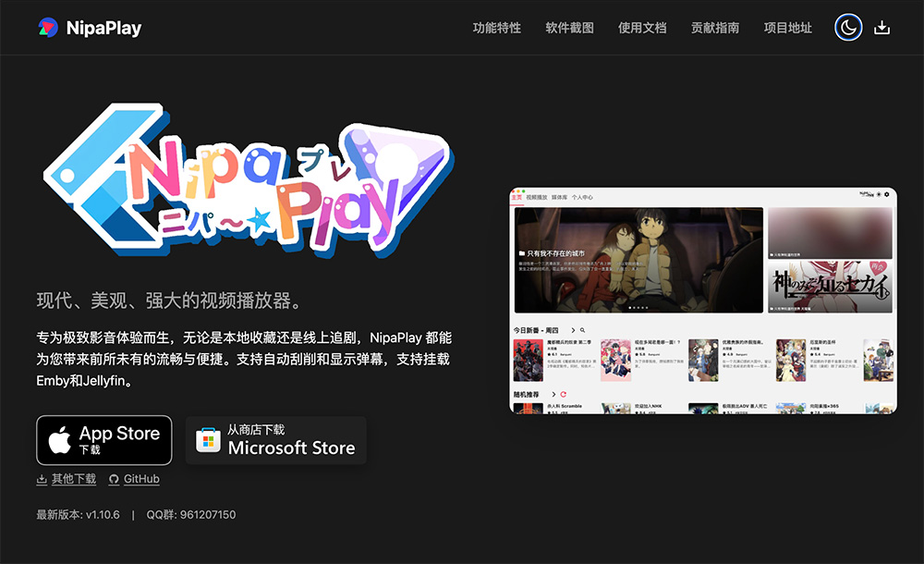924x564 pixels.
Task: Click the download icon in header
Action: click(x=881, y=28)
